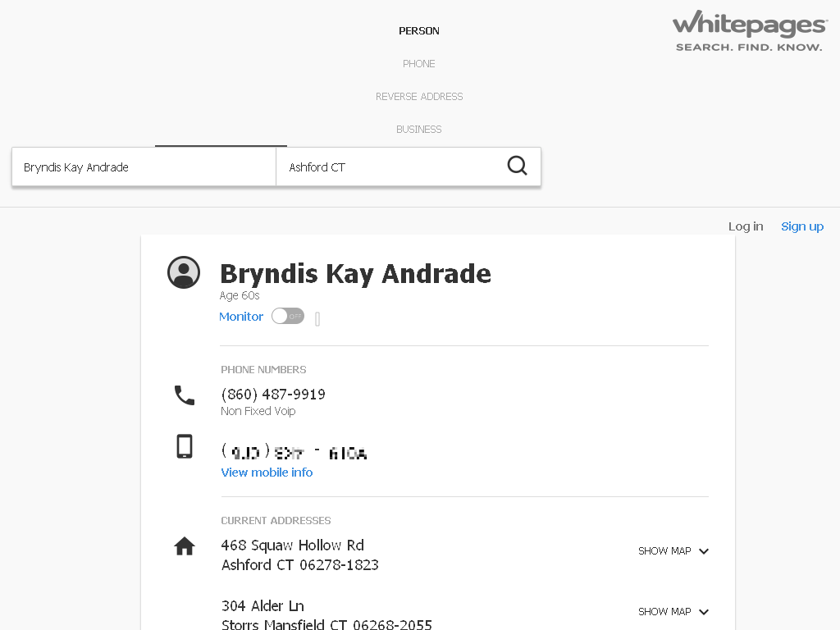Screen dimensions: 840x630
Task: Expand Show Map for Squaw Hollow Rd
Action: 673,551
